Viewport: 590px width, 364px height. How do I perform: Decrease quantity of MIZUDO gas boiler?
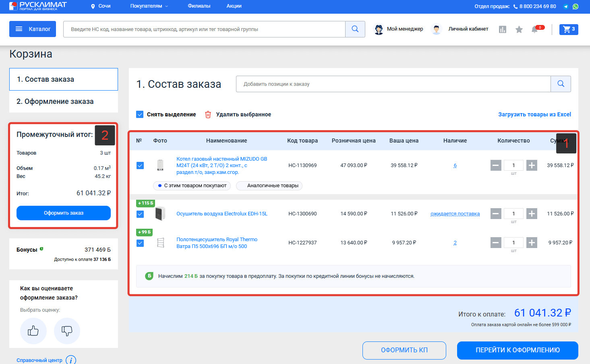click(x=496, y=165)
